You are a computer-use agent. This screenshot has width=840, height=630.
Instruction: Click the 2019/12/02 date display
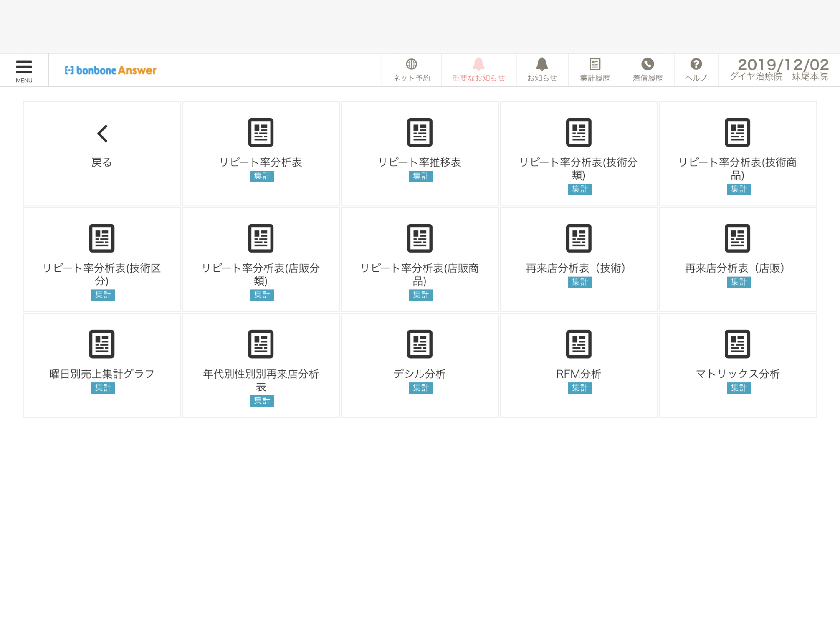click(783, 65)
